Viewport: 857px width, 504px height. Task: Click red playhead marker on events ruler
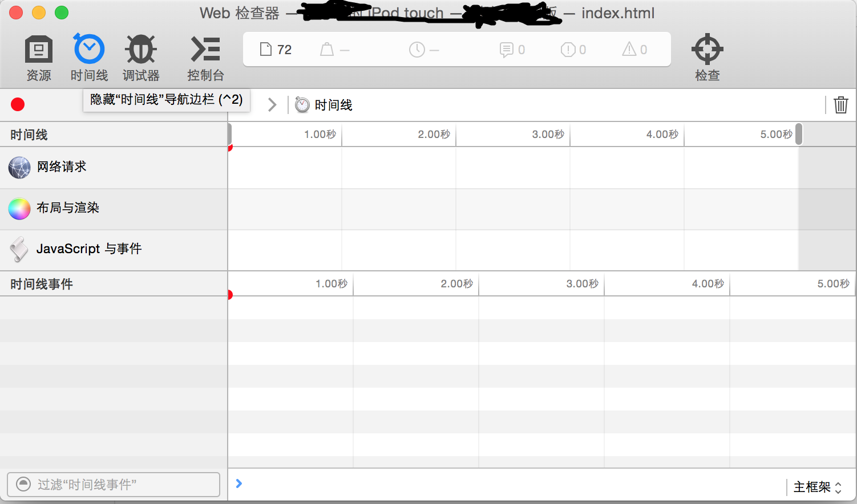tap(230, 295)
